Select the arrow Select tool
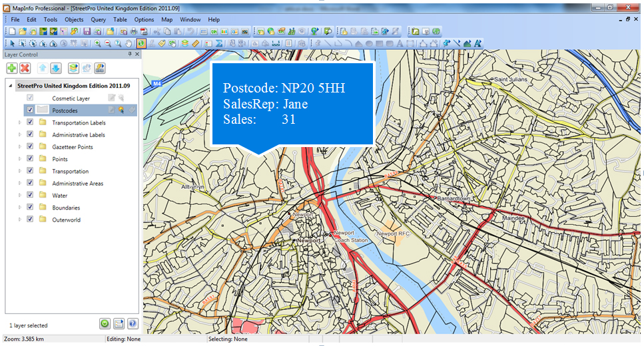The width and height of the screenshot is (644, 346). pos(13,43)
